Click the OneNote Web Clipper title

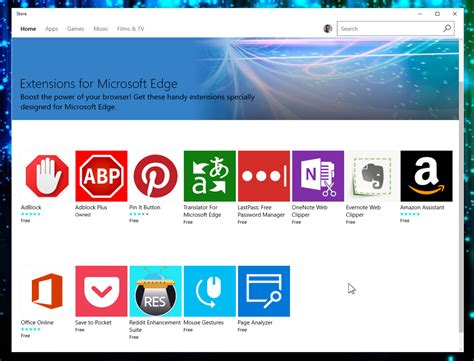click(310, 211)
